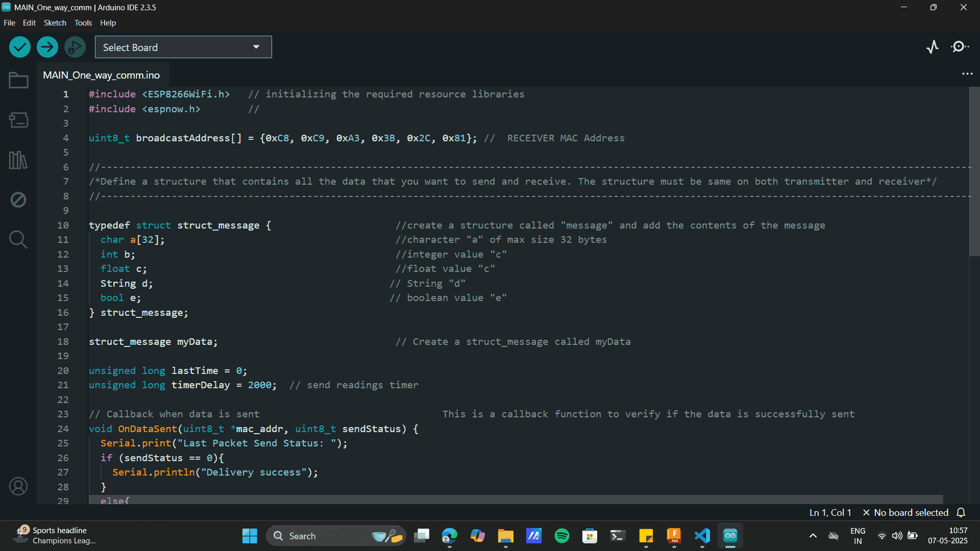Image resolution: width=980 pixels, height=551 pixels.
Task: Click the vertical editor scrollbar thumb
Action: click(x=974, y=171)
